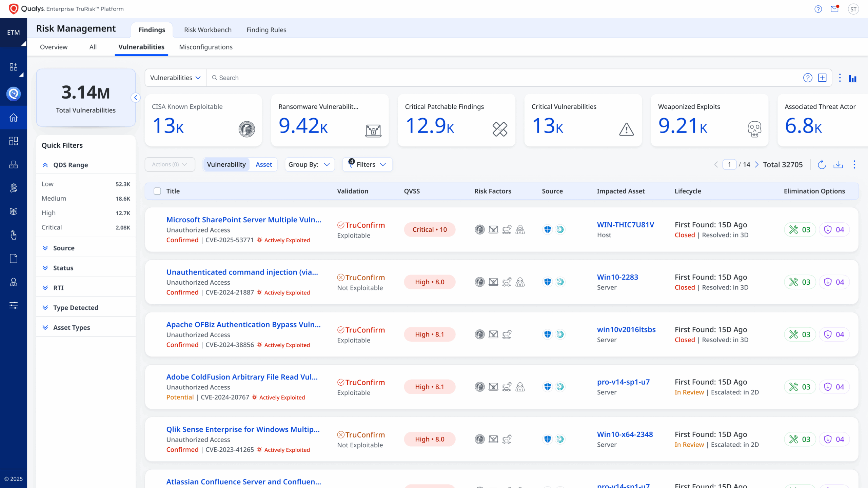Image resolution: width=868 pixels, height=488 pixels.
Task: Check the select-all checkbox beside Title
Action: (x=157, y=191)
